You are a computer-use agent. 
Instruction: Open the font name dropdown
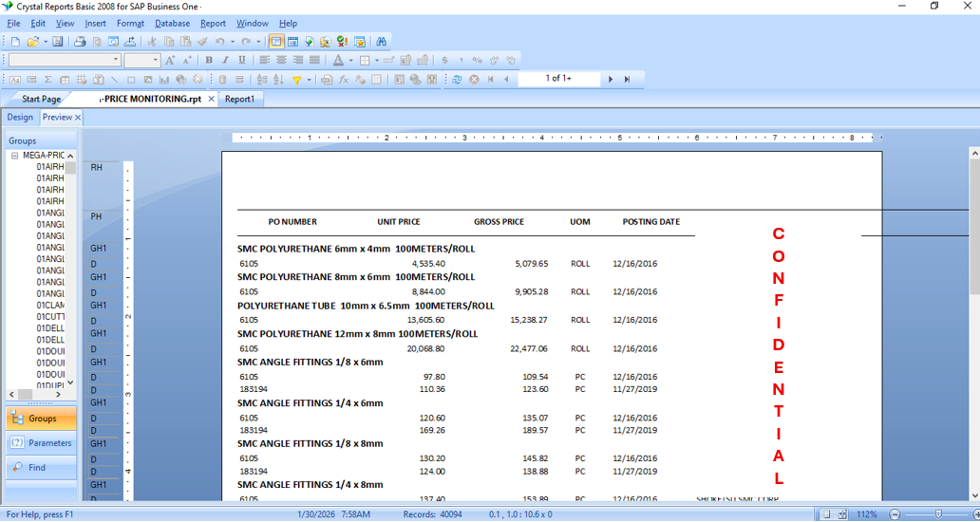point(116,61)
